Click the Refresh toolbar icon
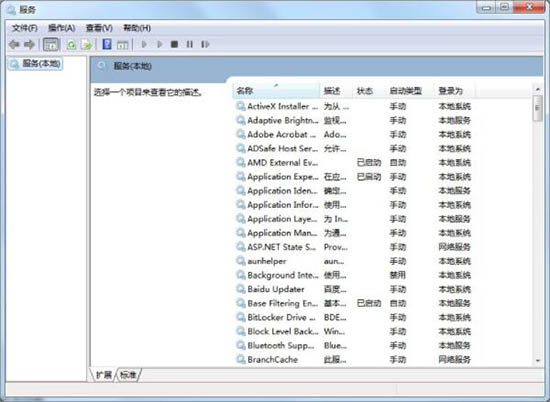Screen dimensions: 550x402 point(71,45)
